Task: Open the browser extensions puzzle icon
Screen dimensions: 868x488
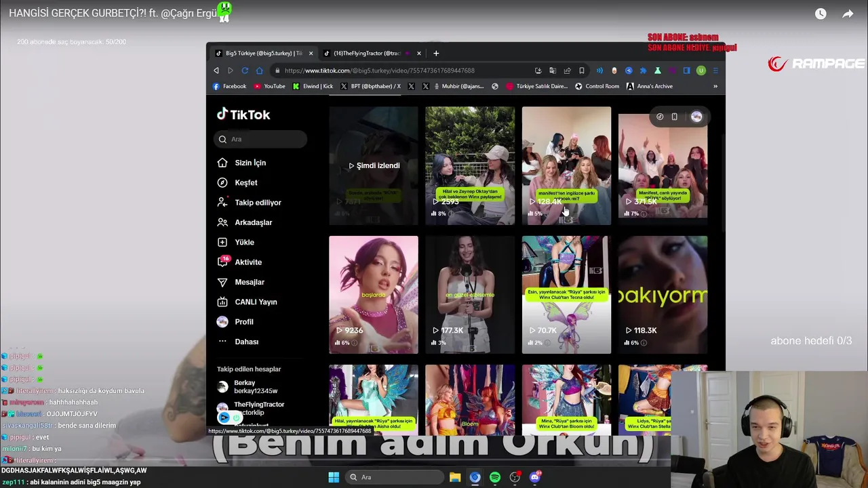Action: [643, 70]
